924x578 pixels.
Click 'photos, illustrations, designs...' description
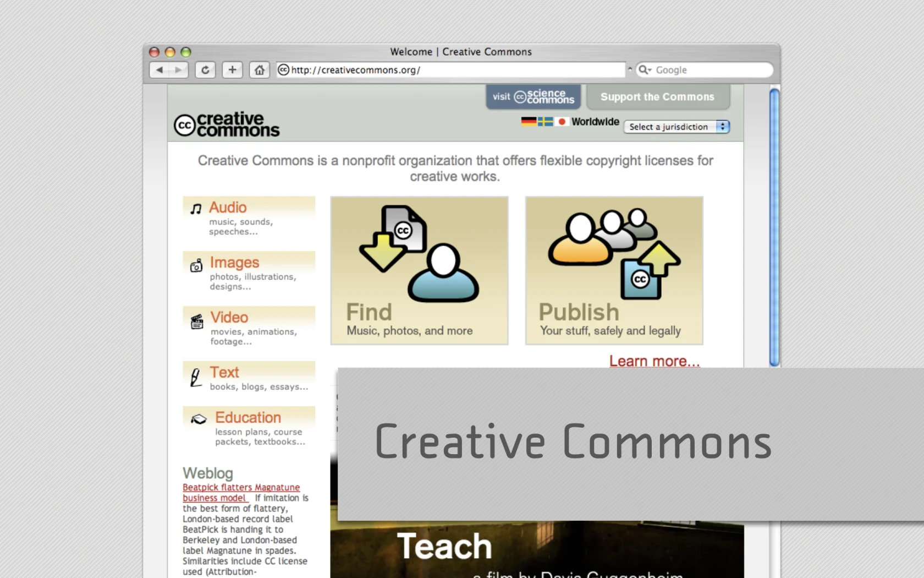[x=253, y=282]
